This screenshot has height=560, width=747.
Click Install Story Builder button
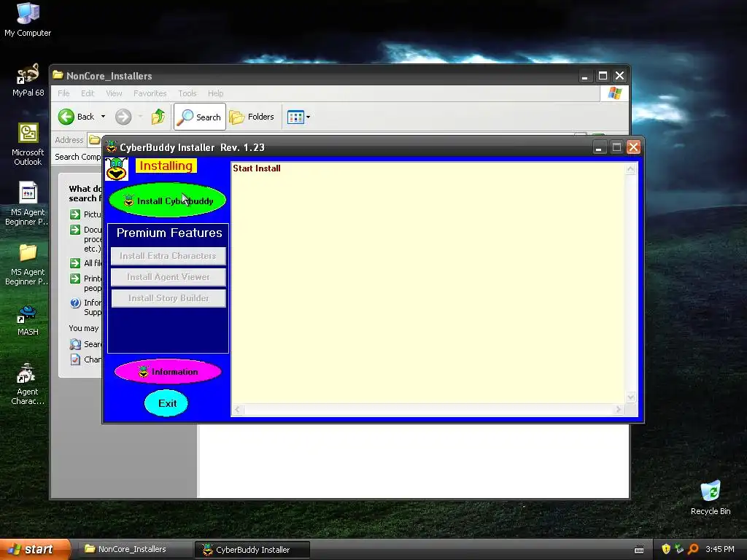click(169, 298)
